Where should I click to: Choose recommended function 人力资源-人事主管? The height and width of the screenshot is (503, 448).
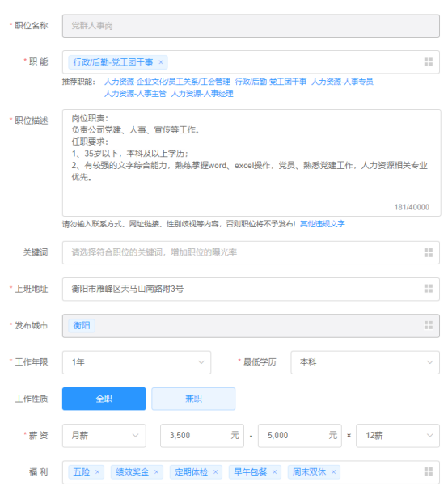coord(135,94)
